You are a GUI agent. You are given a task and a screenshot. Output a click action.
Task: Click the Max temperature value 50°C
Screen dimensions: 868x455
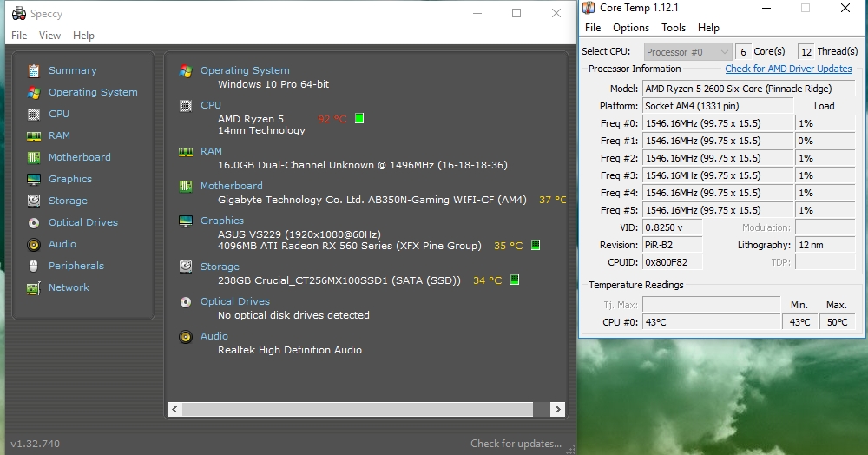coord(837,322)
